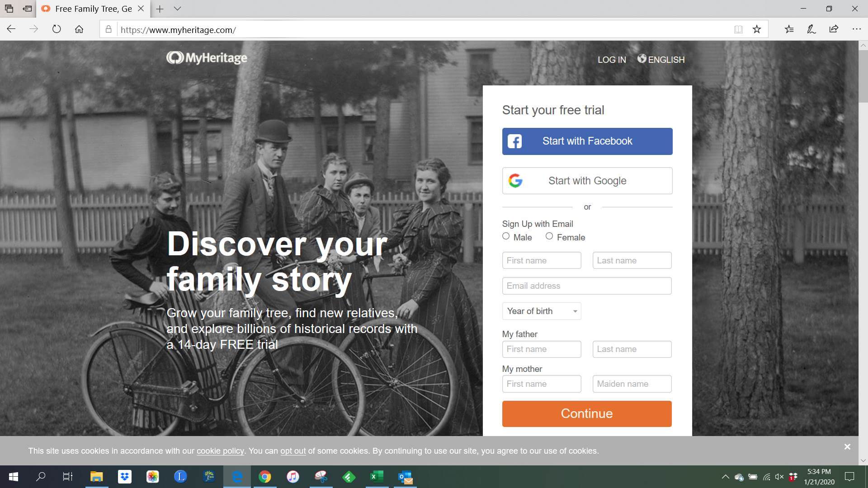Show hidden system tray icons

[725, 477]
